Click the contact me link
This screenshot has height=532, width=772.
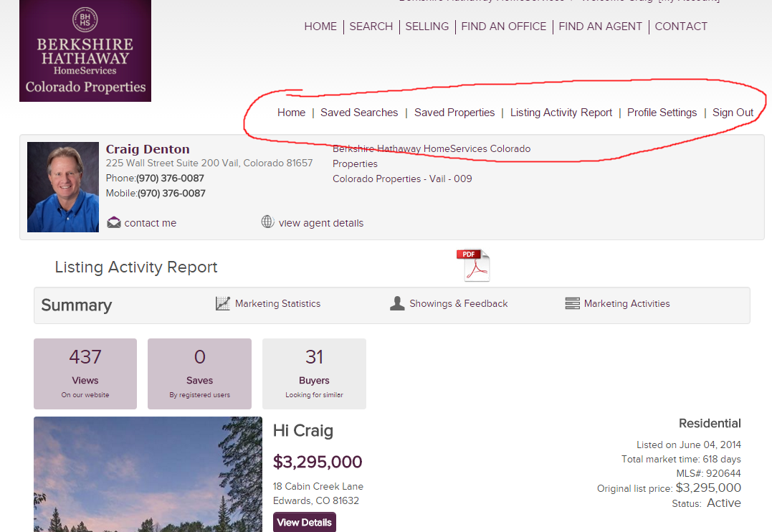150,223
